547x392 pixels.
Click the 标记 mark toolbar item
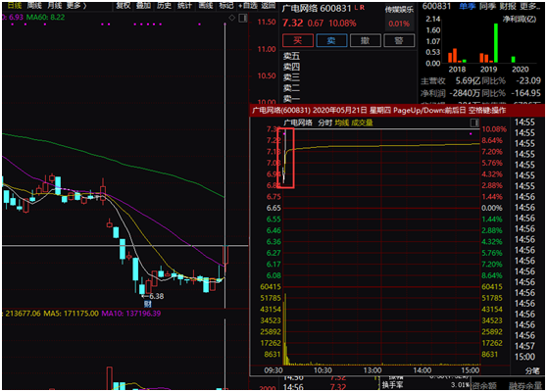pos(226,6)
